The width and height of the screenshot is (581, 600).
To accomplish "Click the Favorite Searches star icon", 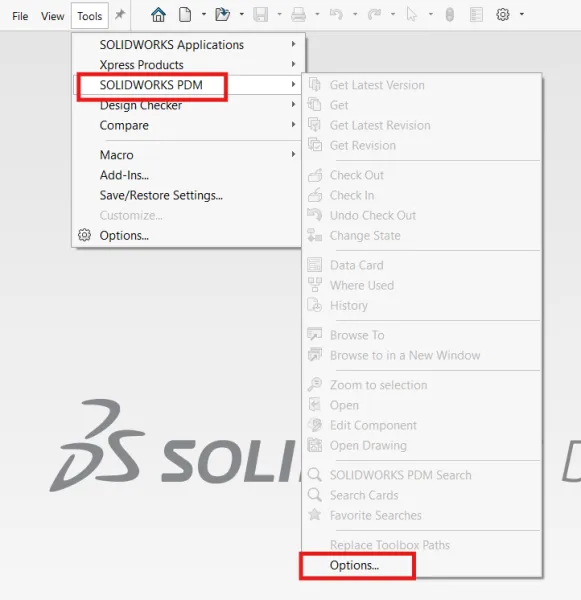I will (x=315, y=515).
